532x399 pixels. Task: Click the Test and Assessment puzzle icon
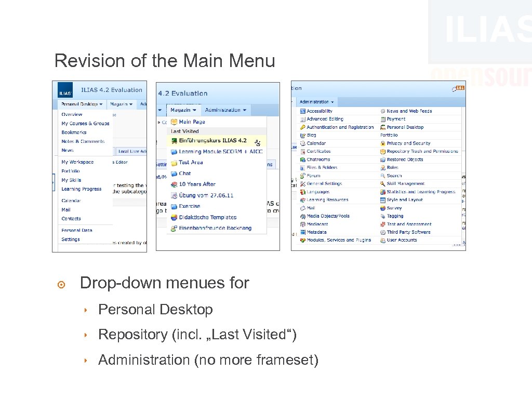[382, 224]
